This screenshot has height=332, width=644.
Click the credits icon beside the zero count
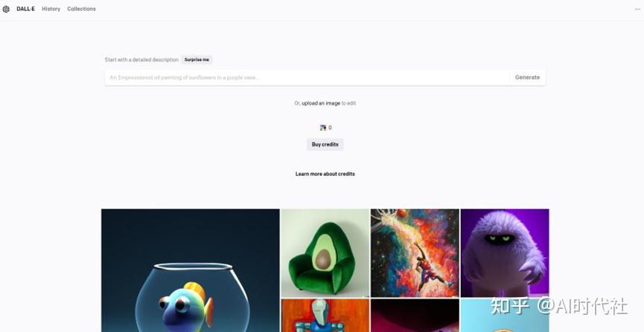pos(323,128)
